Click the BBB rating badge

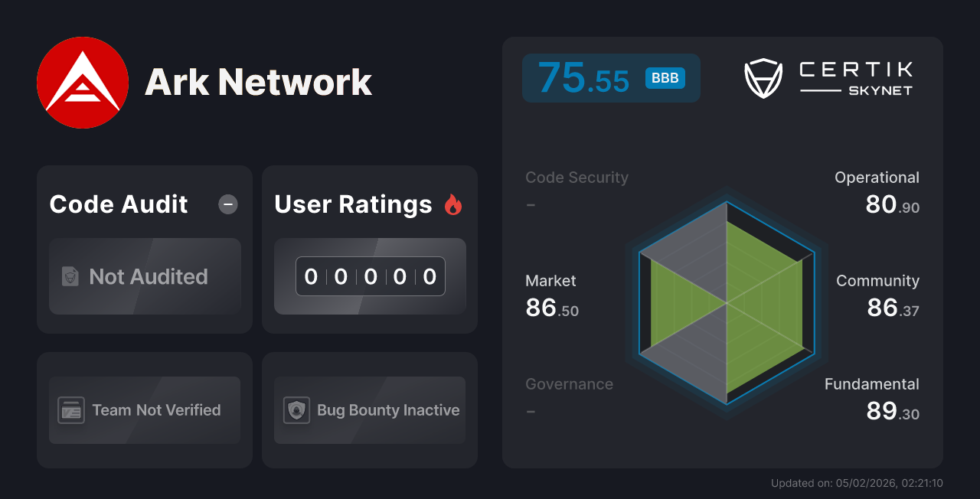pos(664,77)
